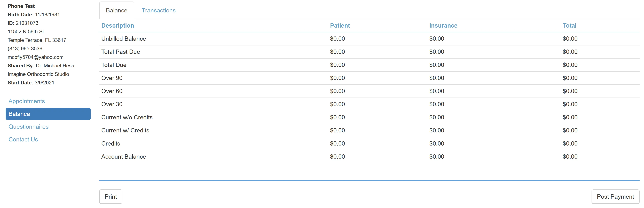Click the patient name Phone Test

(21, 6)
